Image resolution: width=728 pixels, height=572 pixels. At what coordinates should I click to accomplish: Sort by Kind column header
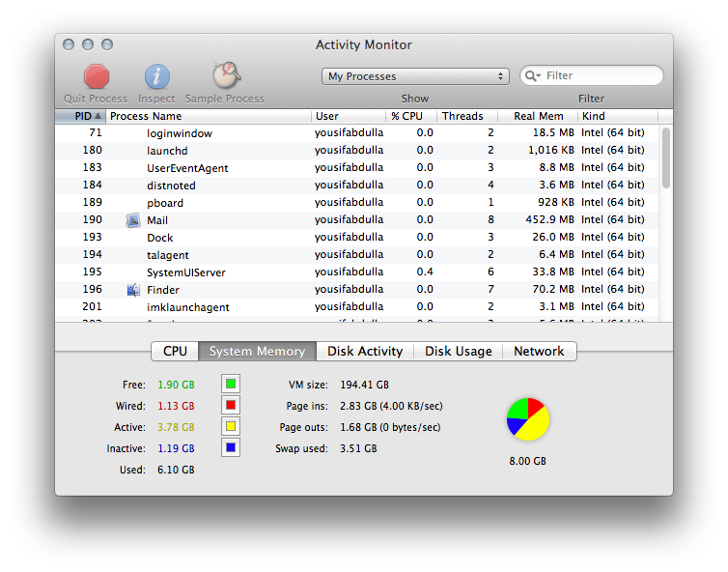618,116
